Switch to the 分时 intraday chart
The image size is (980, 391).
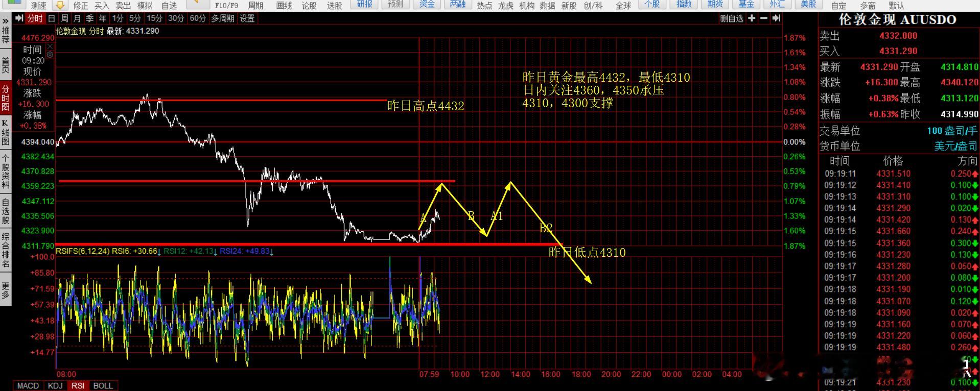[x=35, y=18]
